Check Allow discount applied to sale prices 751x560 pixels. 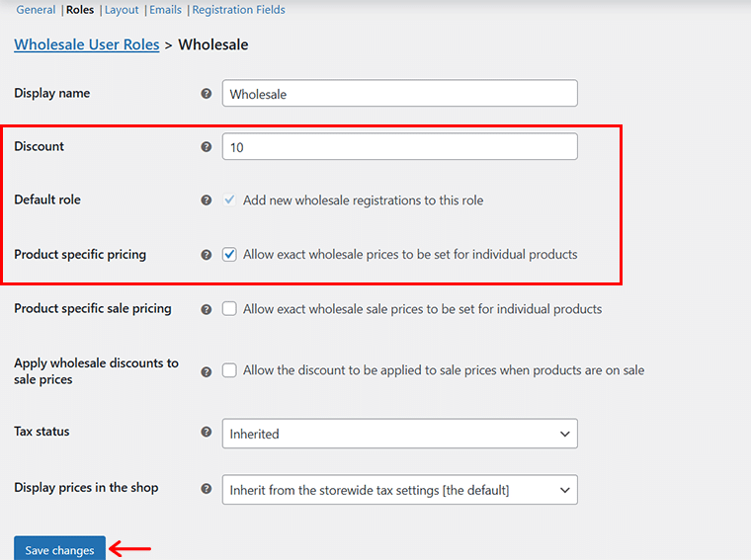(x=229, y=370)
